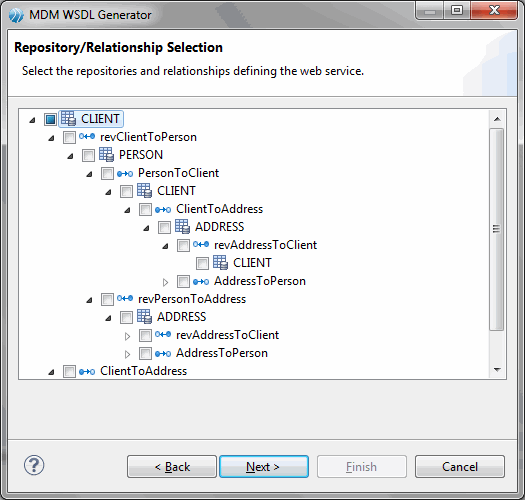Image resolution: width=525 pixels, height=500 pixels.
Task: Check the last AddressToPerson row checkbox
Action: pyautogui.click(x=145, y=353)
